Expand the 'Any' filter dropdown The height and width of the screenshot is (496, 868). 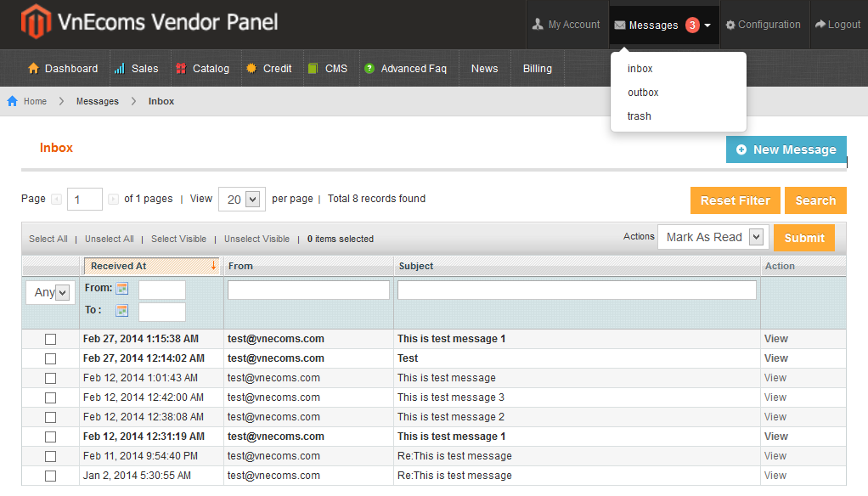(48, 292)
